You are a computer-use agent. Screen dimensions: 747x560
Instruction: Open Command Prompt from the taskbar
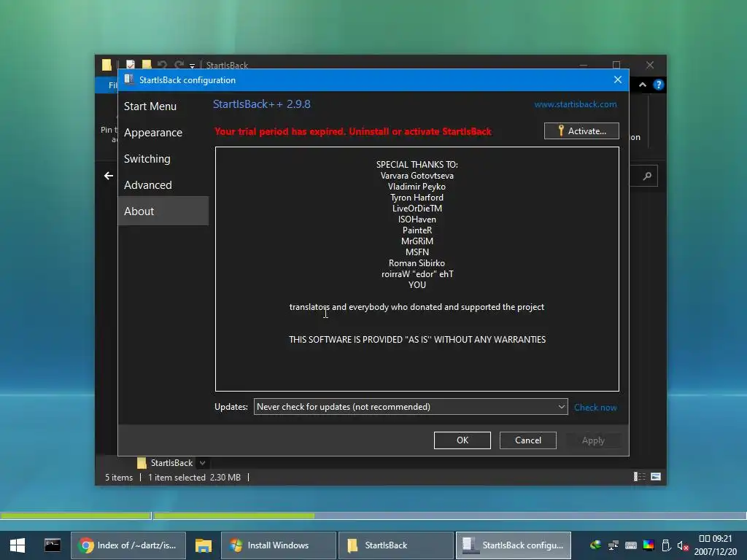(53, 545)
